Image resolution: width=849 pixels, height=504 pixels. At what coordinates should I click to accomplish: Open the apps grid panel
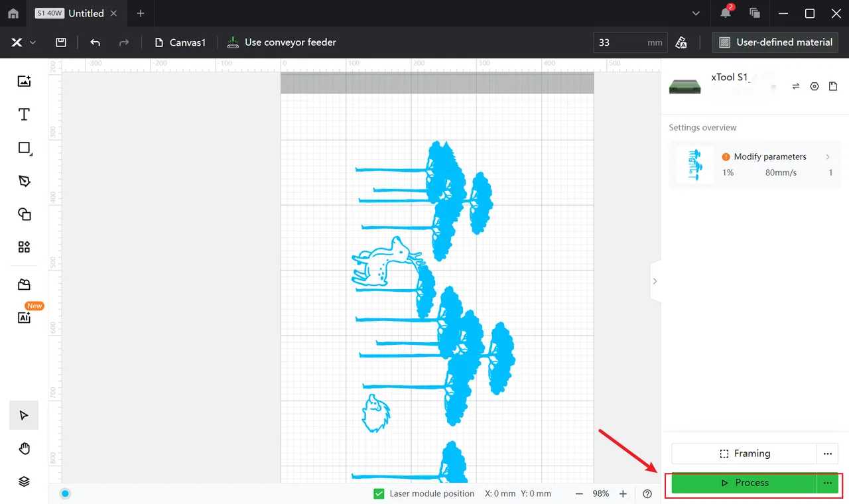[x=25, y=247]
